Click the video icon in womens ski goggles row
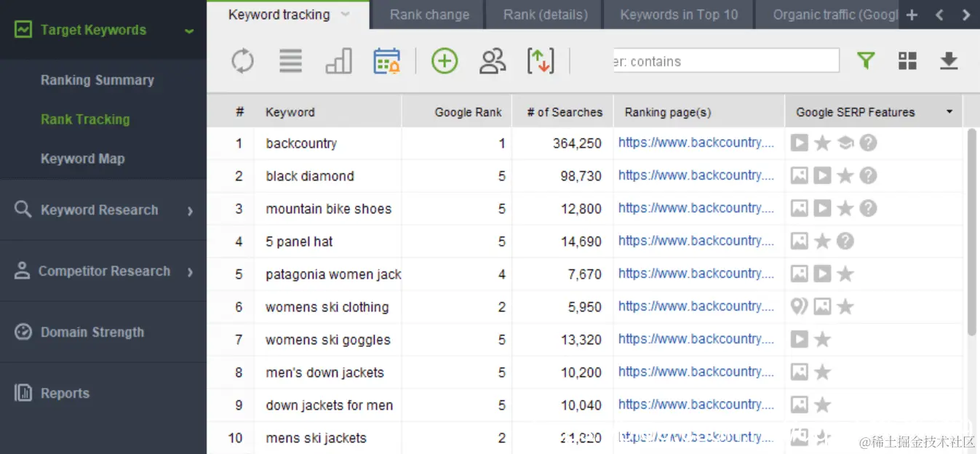The image size is (980, 454). [x=800, y=339]
